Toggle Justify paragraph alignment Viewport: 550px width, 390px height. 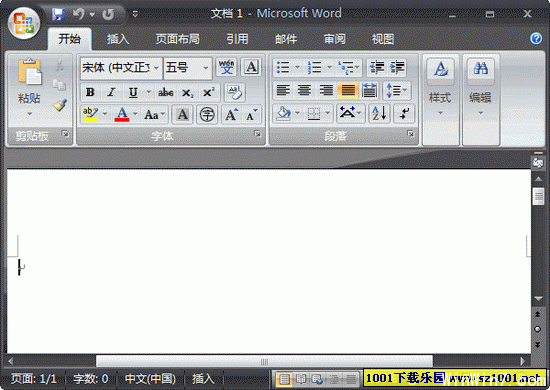pos(348,90)
